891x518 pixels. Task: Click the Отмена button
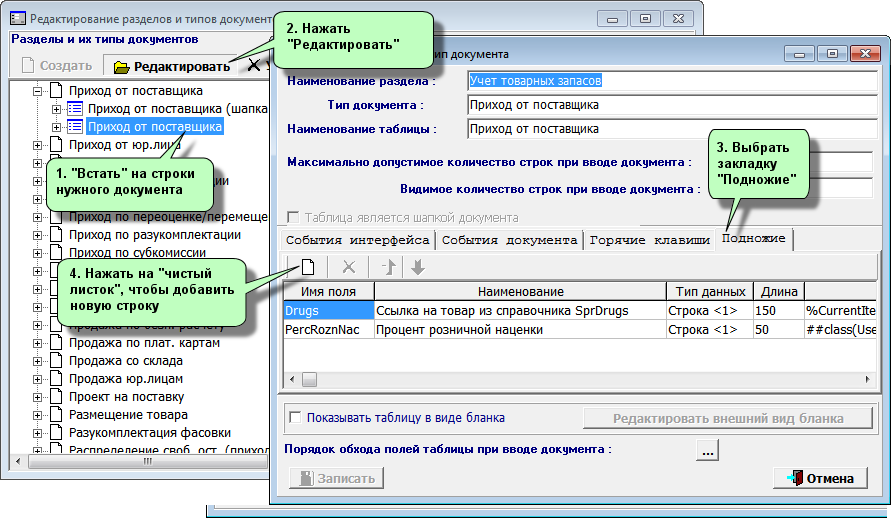tap(821, 478)
